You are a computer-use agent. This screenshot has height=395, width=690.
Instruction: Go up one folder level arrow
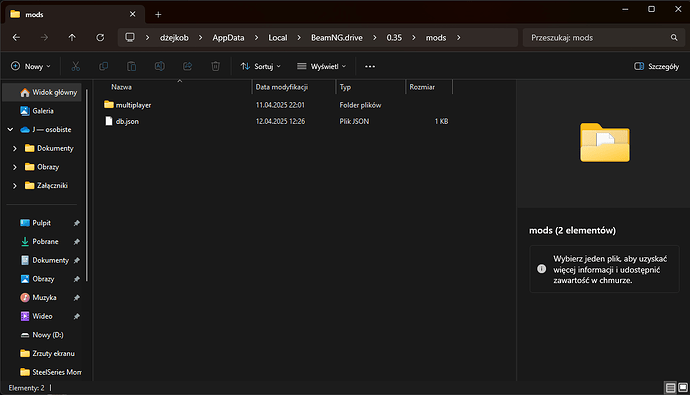point(72,38)
